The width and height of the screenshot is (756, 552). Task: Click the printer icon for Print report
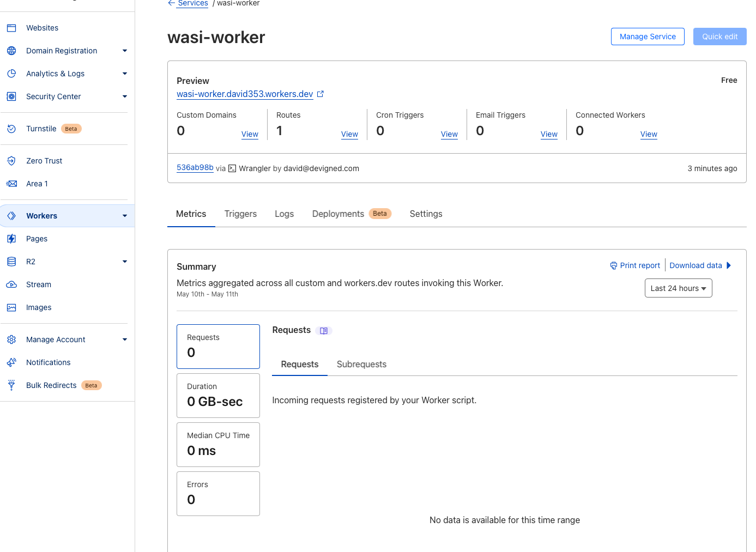[614, 265]
